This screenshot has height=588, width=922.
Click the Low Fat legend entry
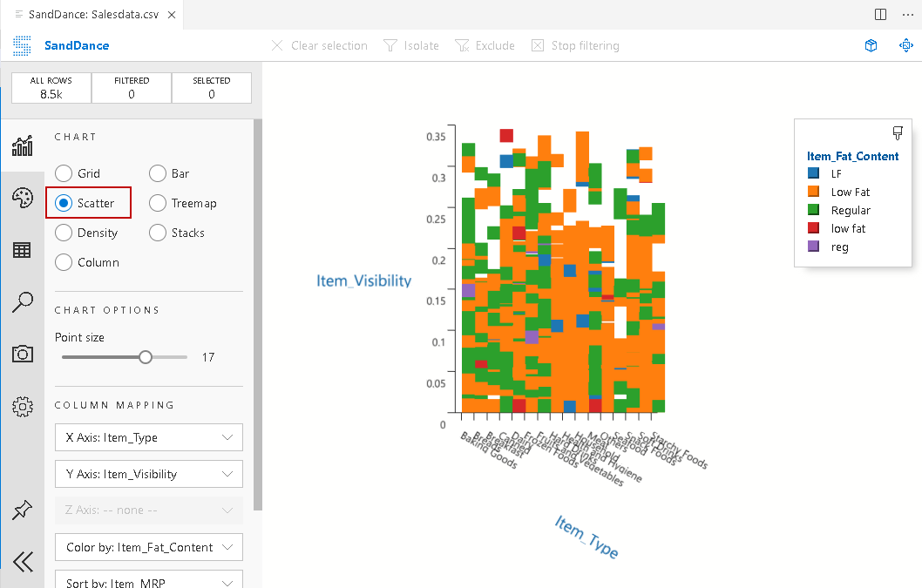850,192
